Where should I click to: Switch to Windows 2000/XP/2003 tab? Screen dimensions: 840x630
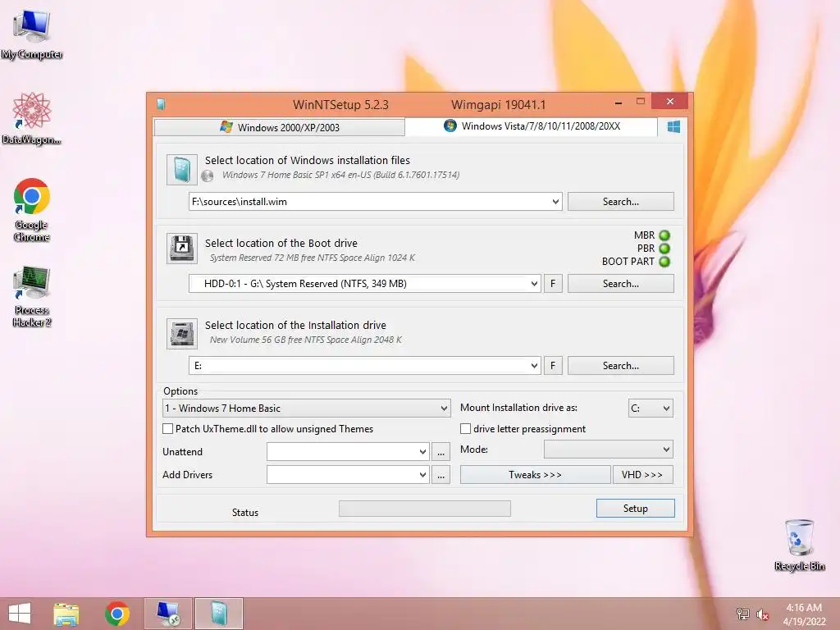tap(279, 127)
